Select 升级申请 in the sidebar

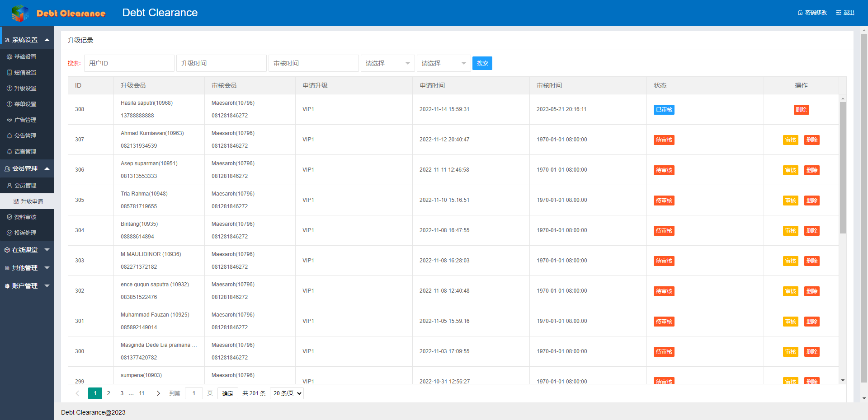coord(32,201)
